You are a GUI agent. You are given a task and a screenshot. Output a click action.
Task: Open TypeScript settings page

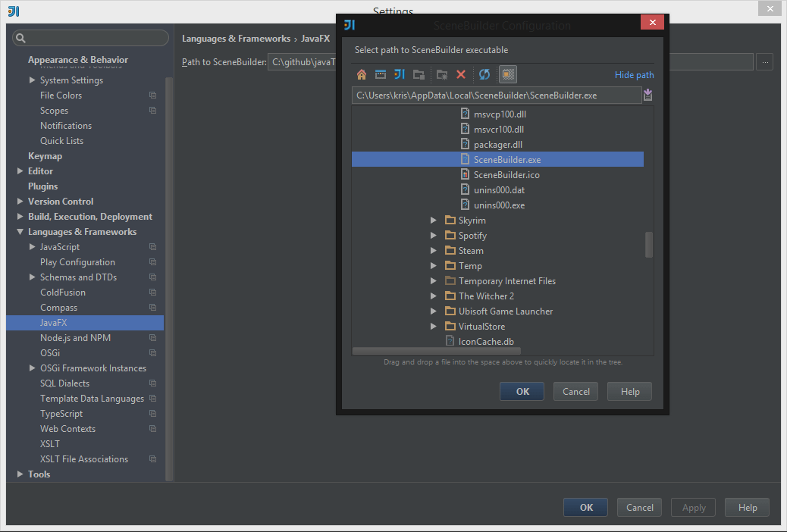(61, 414)
